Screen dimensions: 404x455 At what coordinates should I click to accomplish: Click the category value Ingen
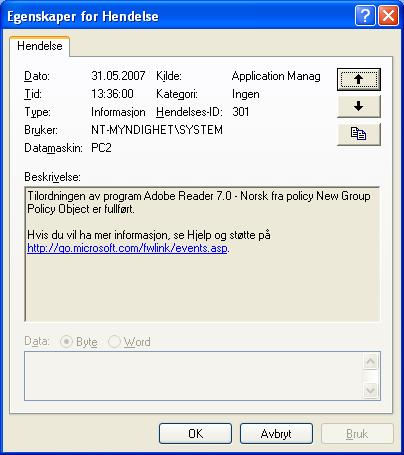(246, 94)
